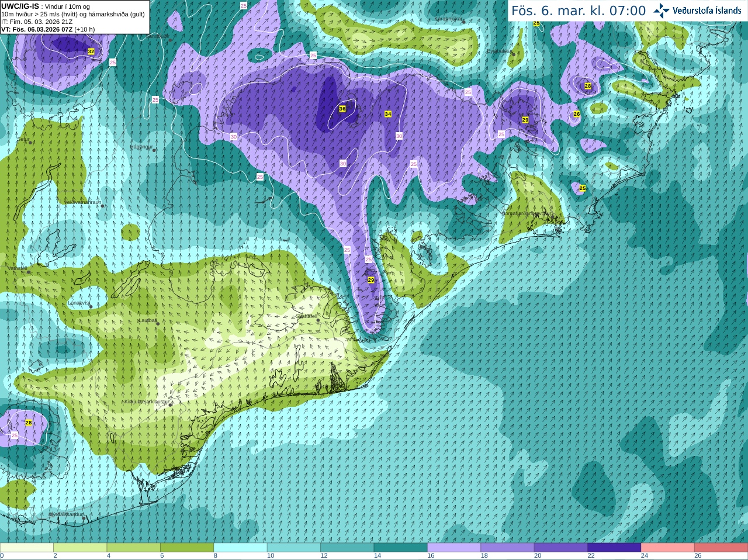Click the Kárahnjúkar station label
The width and height of the screenshot is (748, 560).
pos(449,19)
